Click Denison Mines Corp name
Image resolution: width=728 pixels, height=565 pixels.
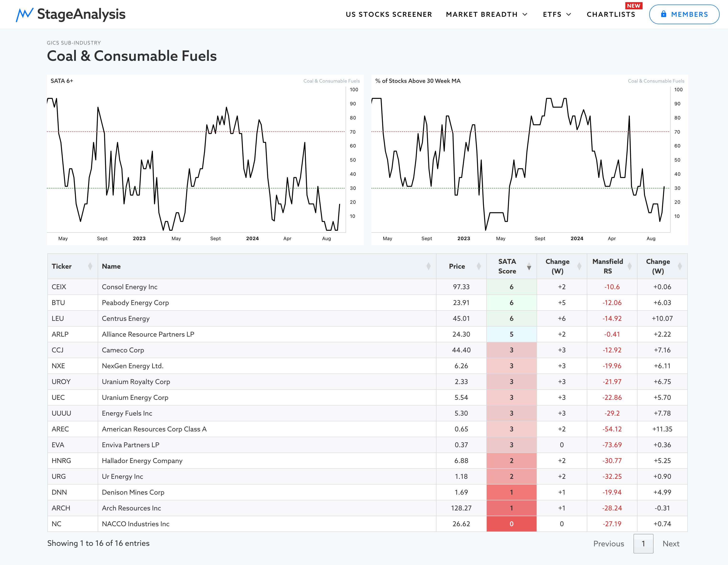[x=133, y=492]
